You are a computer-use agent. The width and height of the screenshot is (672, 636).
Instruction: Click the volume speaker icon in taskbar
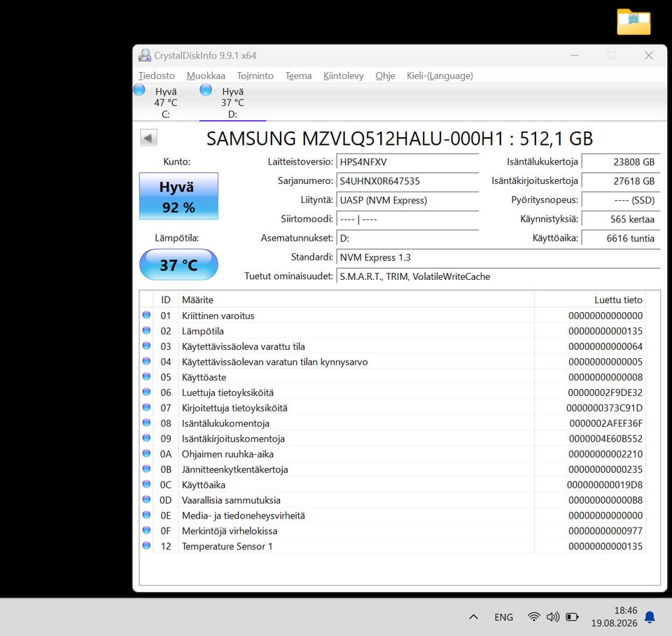pyautogui.click(x=553, y=617)
